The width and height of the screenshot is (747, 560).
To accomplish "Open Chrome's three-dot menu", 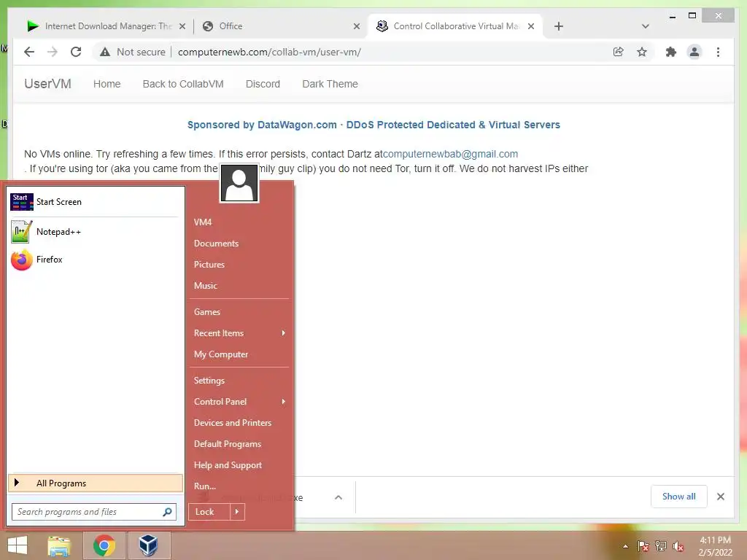I will pyautogui.click(x=718, y=52).
